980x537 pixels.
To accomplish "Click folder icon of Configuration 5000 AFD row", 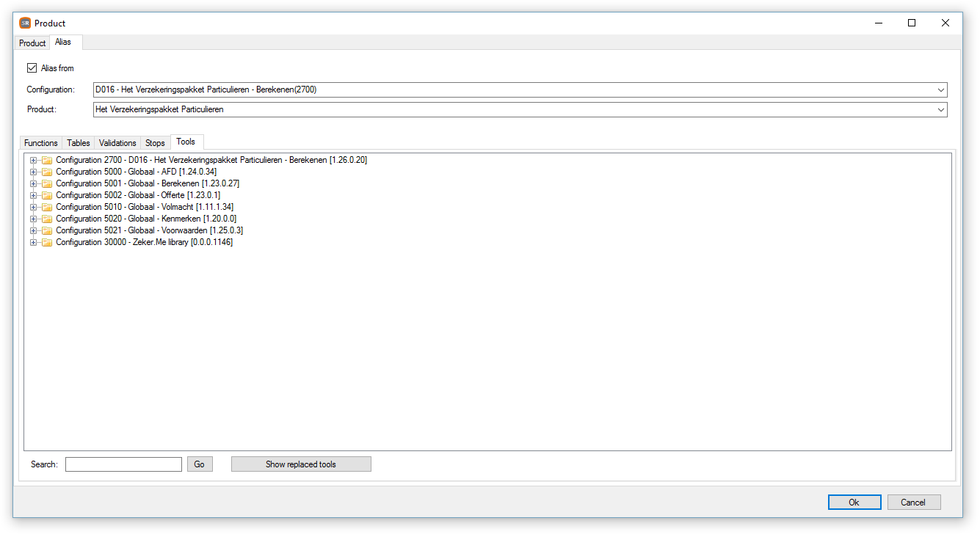I will (x=47, y=172).
